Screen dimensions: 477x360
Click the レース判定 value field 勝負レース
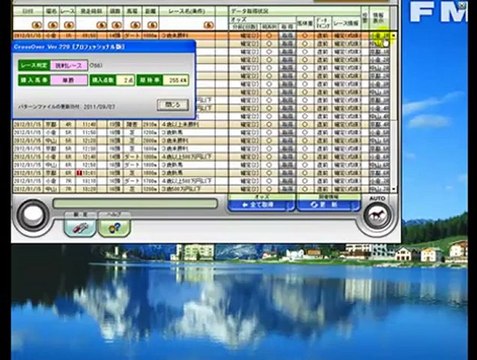(69, 65)
